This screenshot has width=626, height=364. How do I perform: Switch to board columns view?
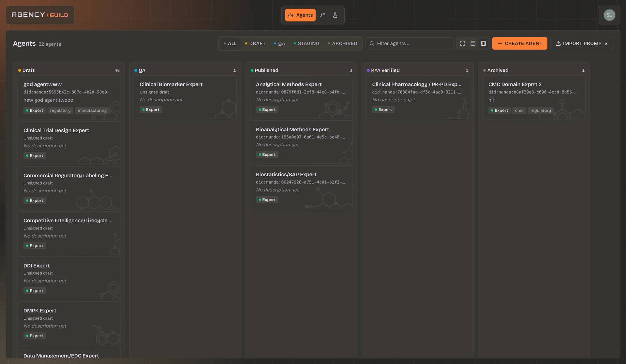[483, 43]
